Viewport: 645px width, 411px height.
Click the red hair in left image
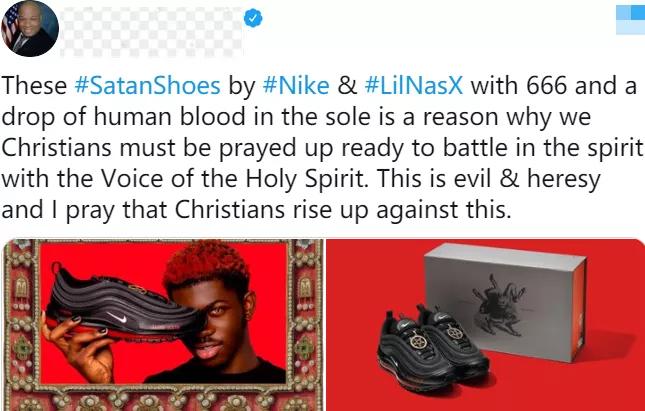pos(206,263)
